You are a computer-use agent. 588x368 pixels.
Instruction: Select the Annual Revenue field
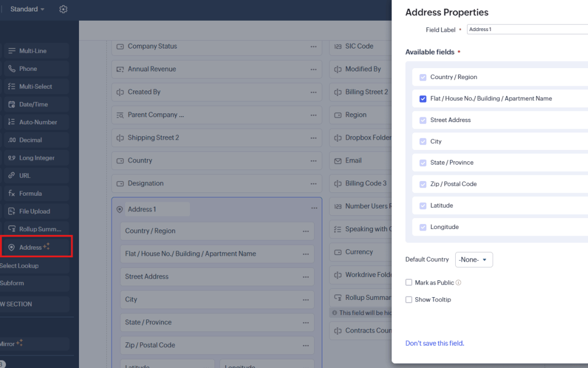(217, 69)
